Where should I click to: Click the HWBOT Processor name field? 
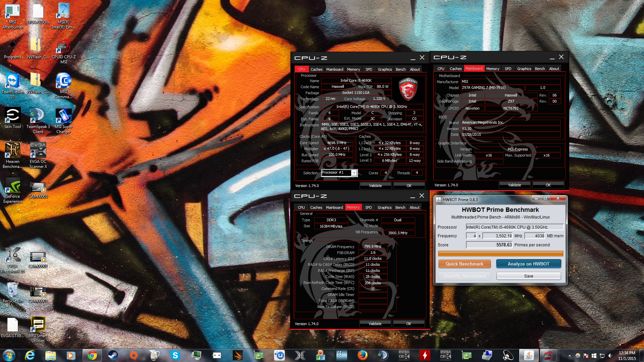(515, 227)
